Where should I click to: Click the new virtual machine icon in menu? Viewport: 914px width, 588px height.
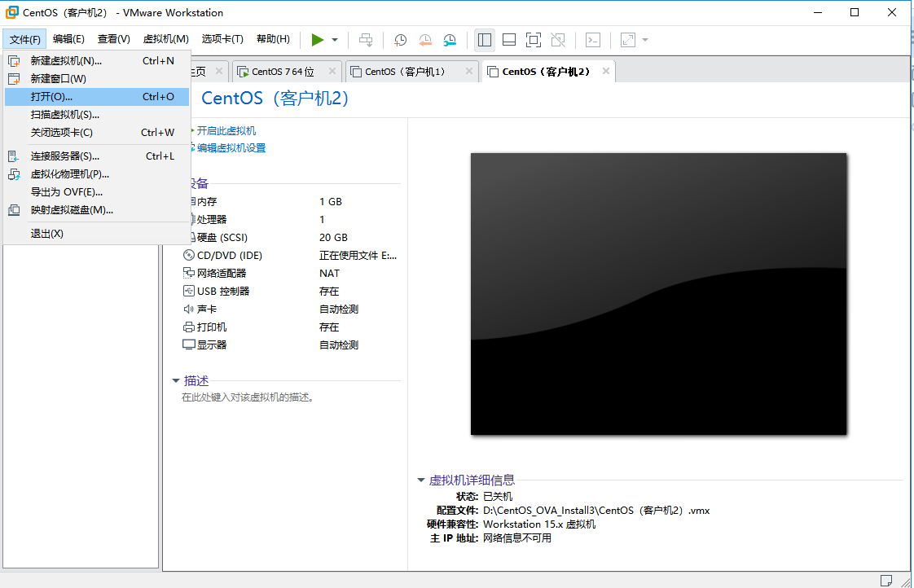point(14,60)
